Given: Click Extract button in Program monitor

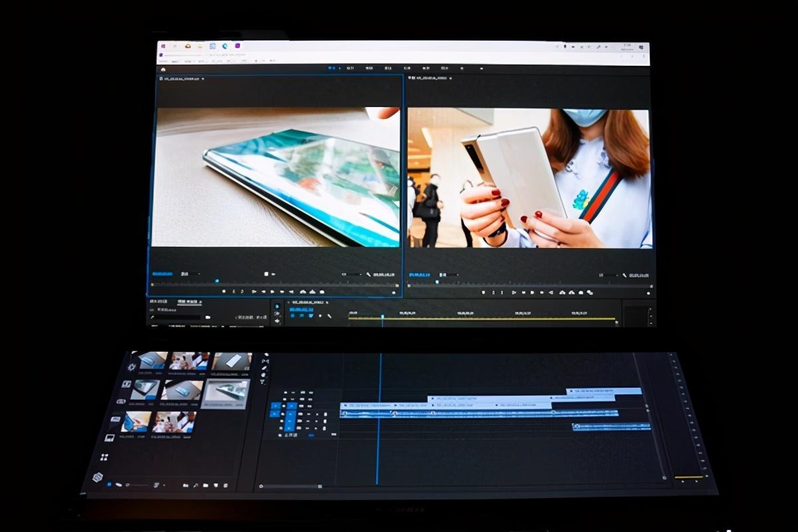Looking at the screenshot, I should (x=571, y=292).
